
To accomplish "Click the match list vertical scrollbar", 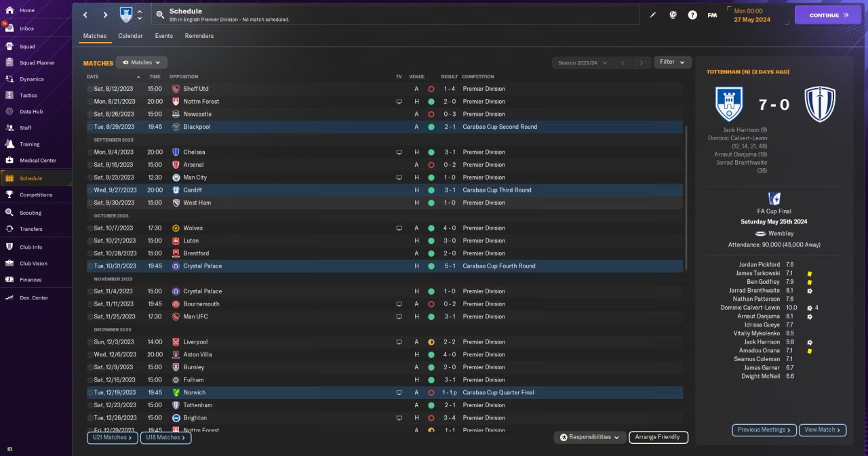I will (x=686, y=196).
